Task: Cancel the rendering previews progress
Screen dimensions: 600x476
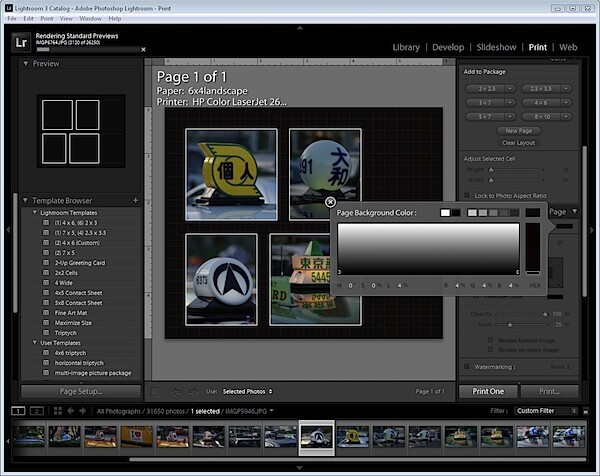Action: pyautogui.click(x=143, y=49)
